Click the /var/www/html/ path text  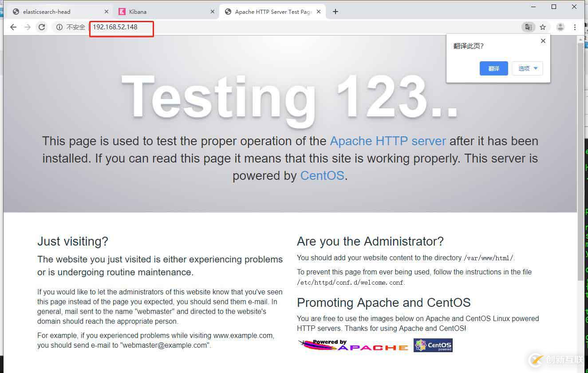click(489, 258)
